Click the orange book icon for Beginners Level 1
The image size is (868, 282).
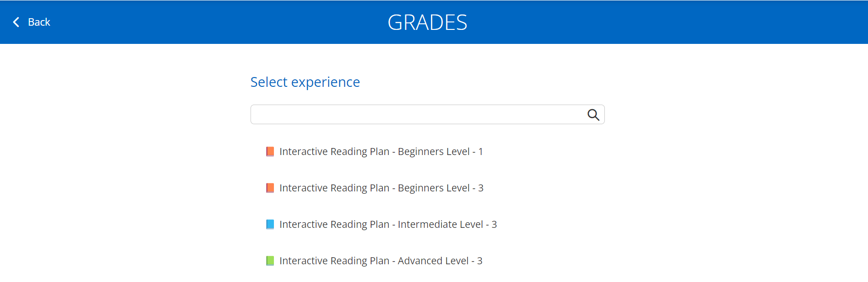click(270, 151)
